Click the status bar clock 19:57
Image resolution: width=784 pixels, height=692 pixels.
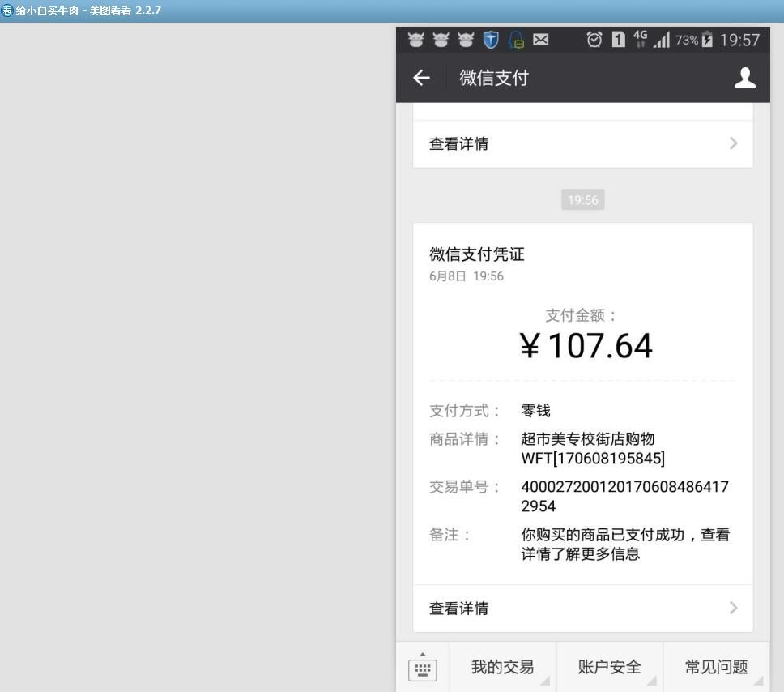pos(739,40)
